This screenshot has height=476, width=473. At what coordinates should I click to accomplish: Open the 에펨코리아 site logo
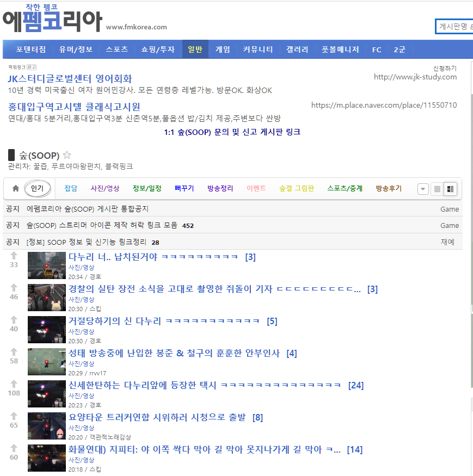[x=52, y=18]
